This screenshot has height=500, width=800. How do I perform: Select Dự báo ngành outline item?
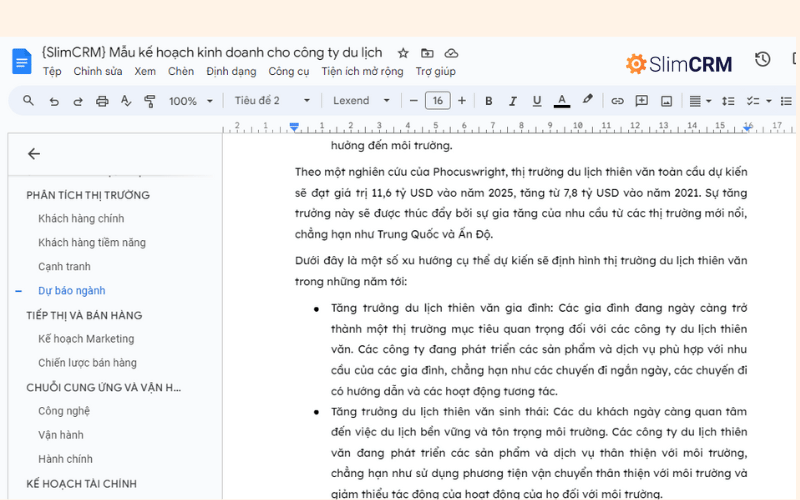point(72,290)
